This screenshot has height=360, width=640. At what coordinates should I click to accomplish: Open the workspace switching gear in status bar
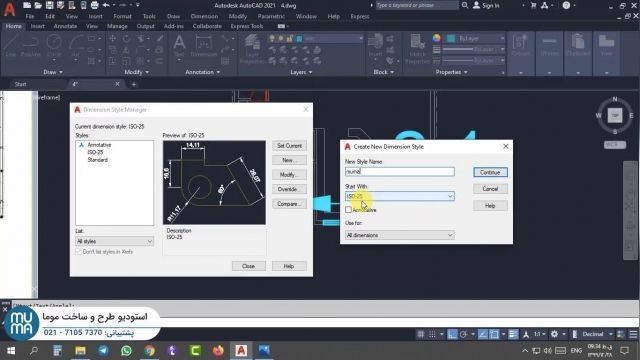point(554,334)
